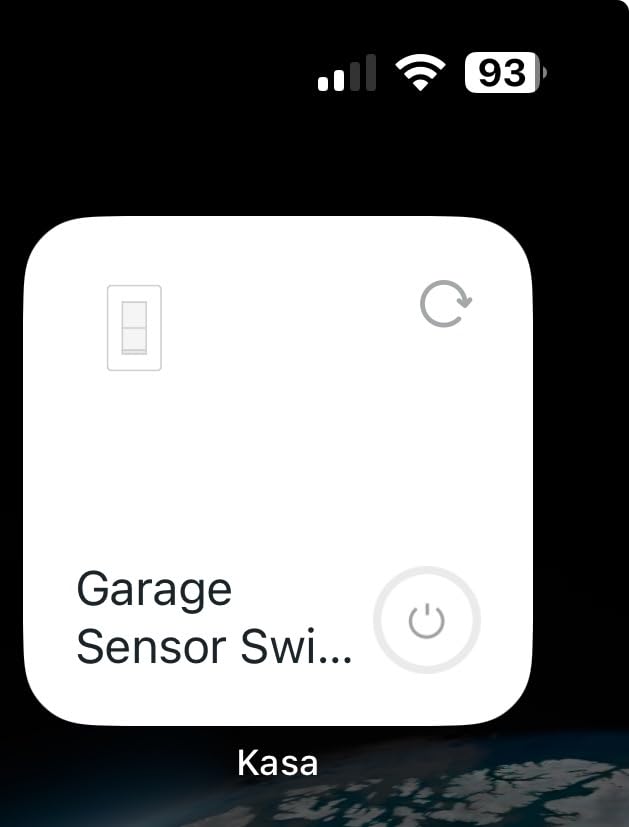Click the battery 93 percent indicator
The width and height of the screenshot is (629, 827).
coord(506,73)
